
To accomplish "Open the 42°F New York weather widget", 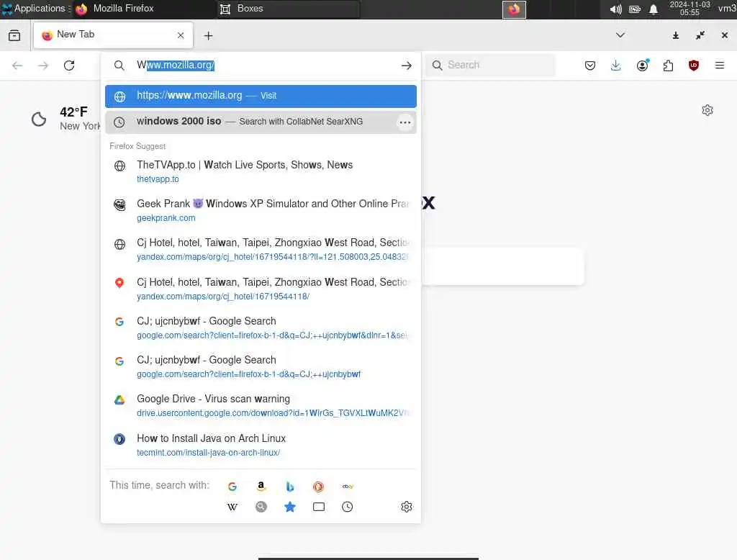I will tap(65, 119).
